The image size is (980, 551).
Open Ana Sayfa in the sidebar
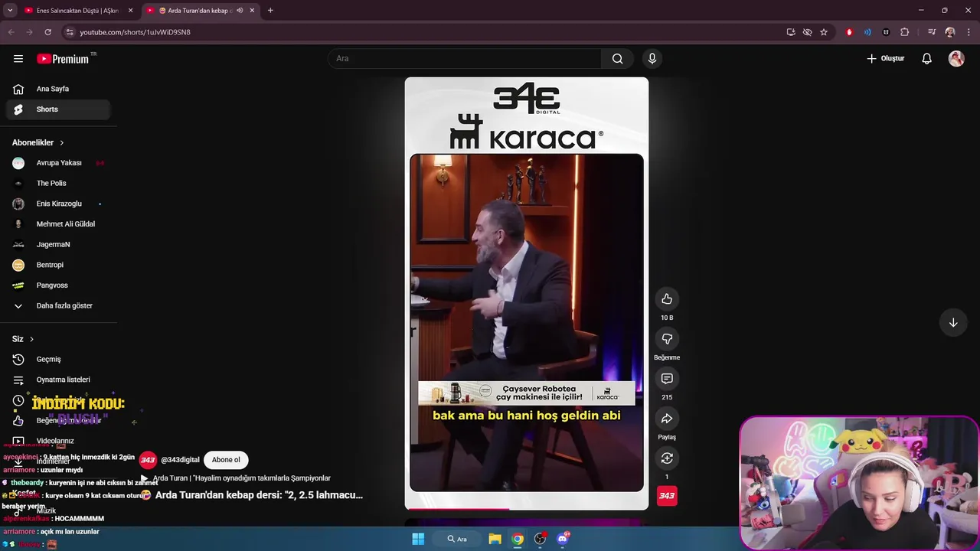pyautogui.click(x=58, y=89)
